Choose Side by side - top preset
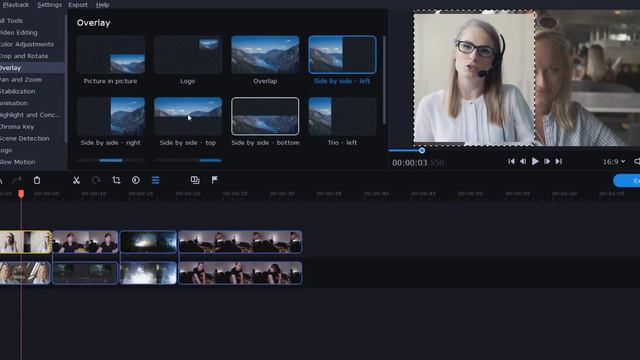Viewport: 640px width, 360px height. click(188, 116)
